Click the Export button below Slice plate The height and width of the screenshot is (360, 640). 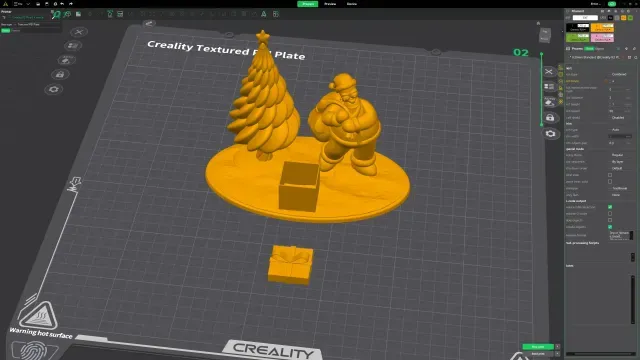pyautogui.click(x=538, y=354)
